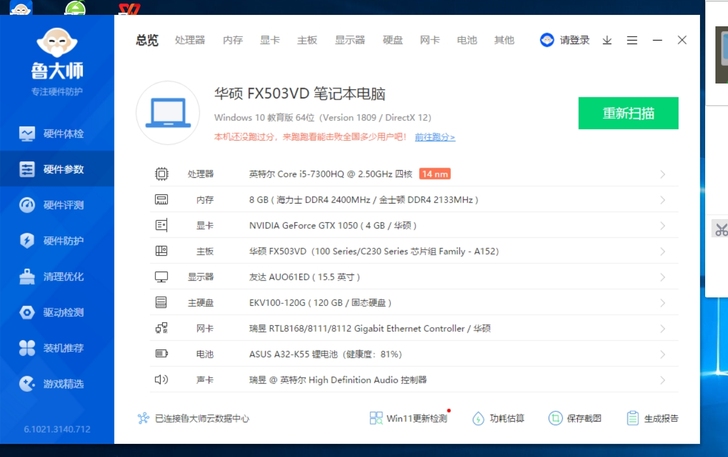Click the RTL8168 Gigabit Ethernet Controller text

(x=370, y=329)
